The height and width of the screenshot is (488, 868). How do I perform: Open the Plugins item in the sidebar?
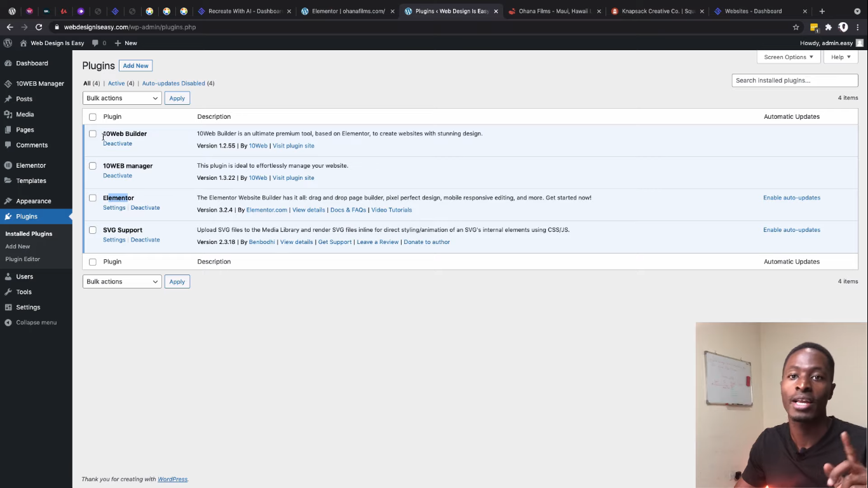pos(36,217)
